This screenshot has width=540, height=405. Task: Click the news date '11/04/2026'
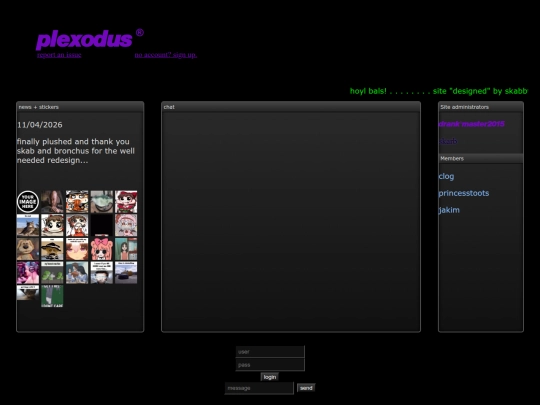(40, 125)
